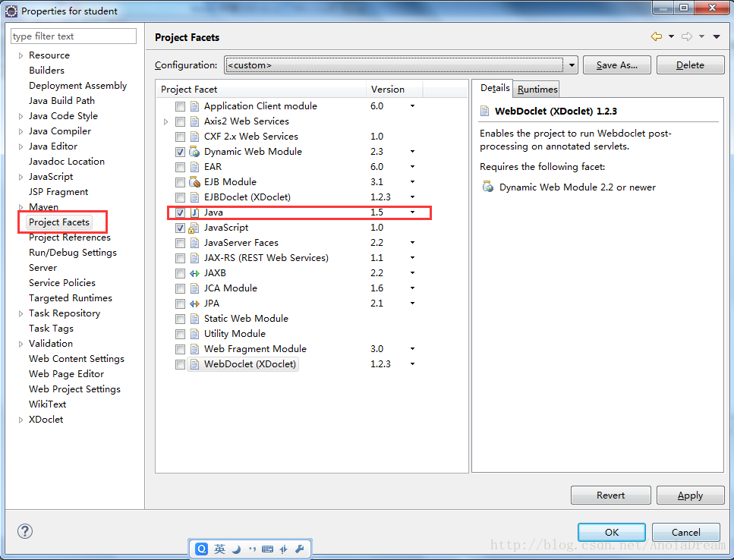The width and height of the screenshot is (734, 560).
Task: Click the OK button
Action: click(x=611, y=532)
